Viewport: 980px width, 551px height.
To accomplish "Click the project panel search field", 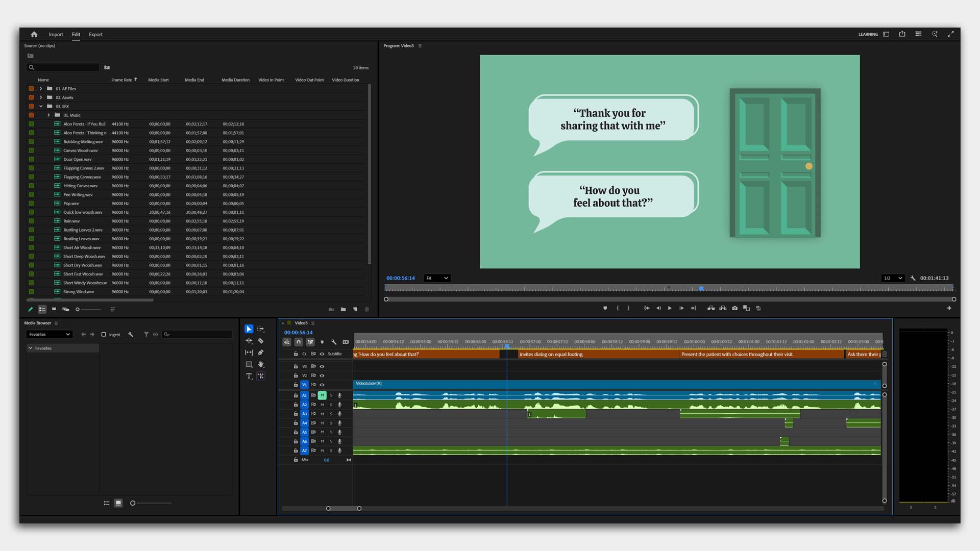I will point(65,67).
